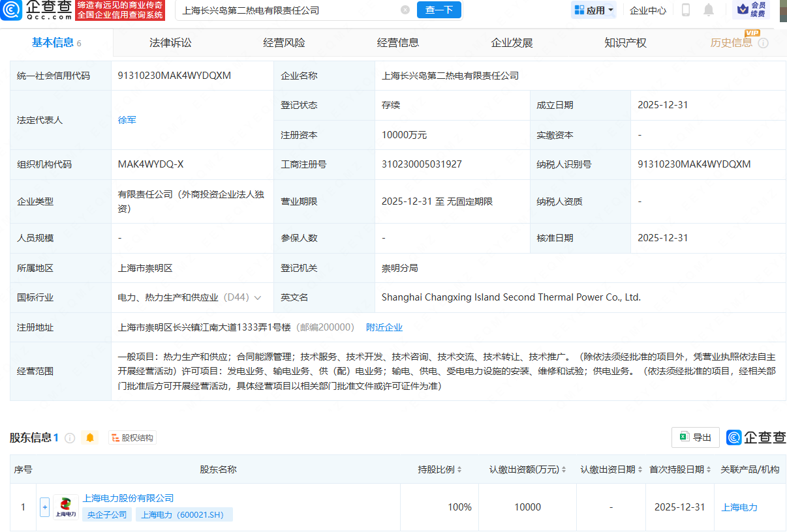Image resolution: width=787 pixels, height=532 pixels.
Task: Click the mobile phone icon in header
Action: (686, 10)
